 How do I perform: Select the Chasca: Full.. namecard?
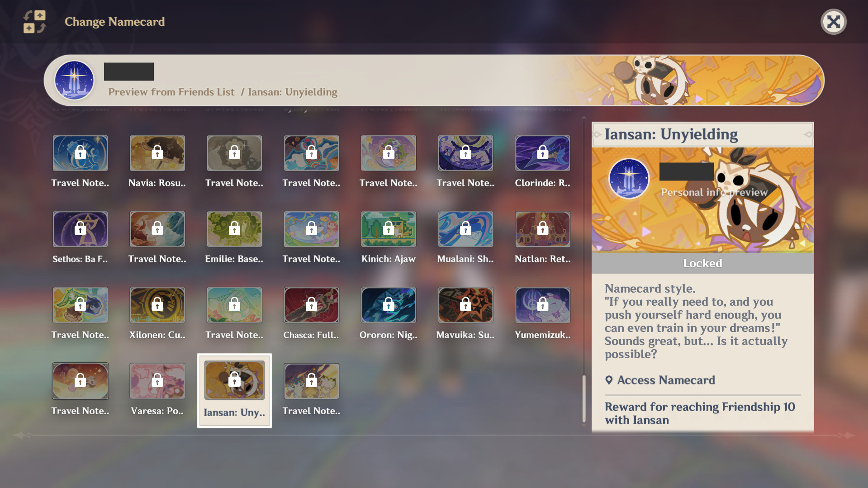click(311, 305)
